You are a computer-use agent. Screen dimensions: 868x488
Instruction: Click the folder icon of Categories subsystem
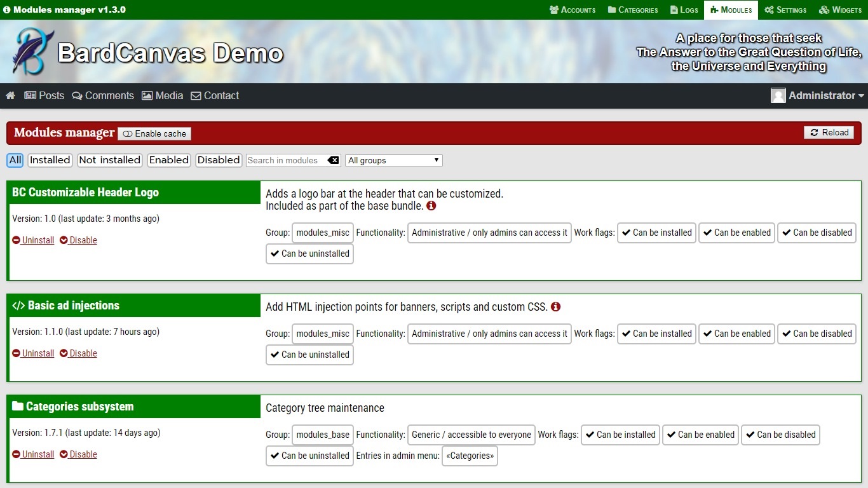(18, 406)
